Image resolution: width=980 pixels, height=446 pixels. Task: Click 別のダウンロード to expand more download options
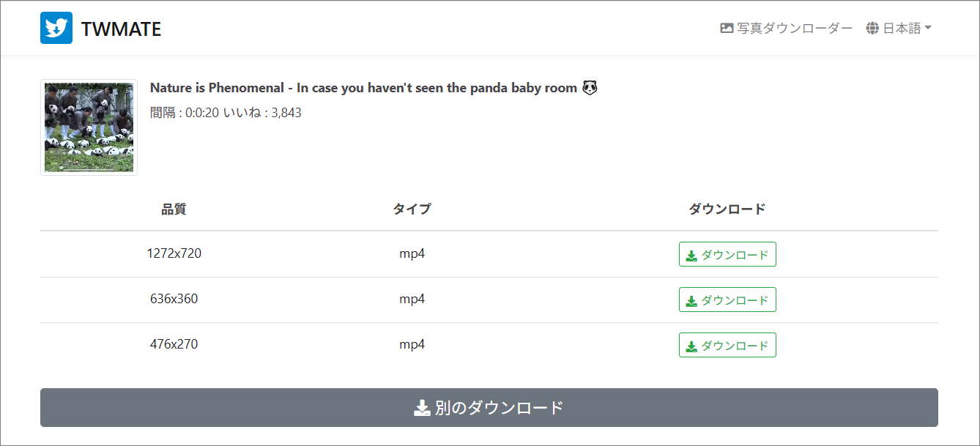click(x=489, y=407)
